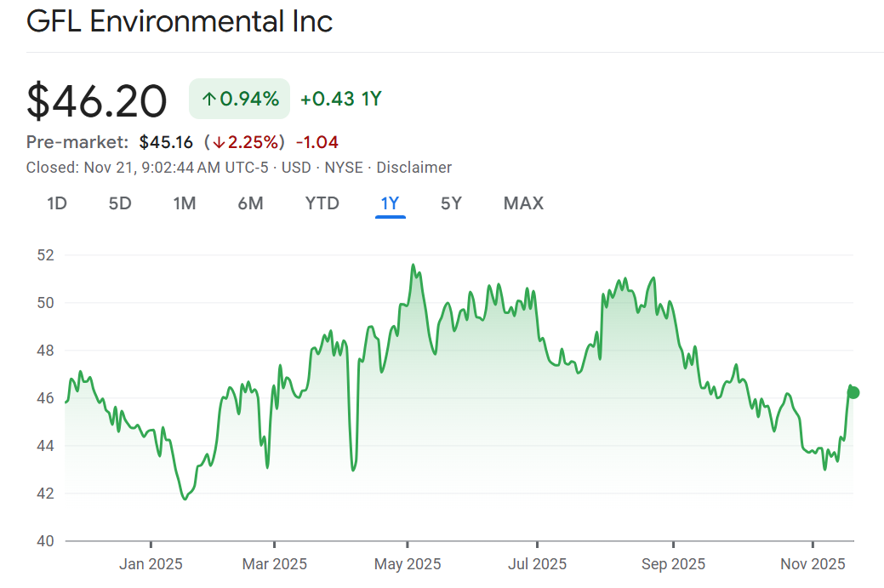Open the Disclaimer link

pyautogui.click(x=414, y=168)
